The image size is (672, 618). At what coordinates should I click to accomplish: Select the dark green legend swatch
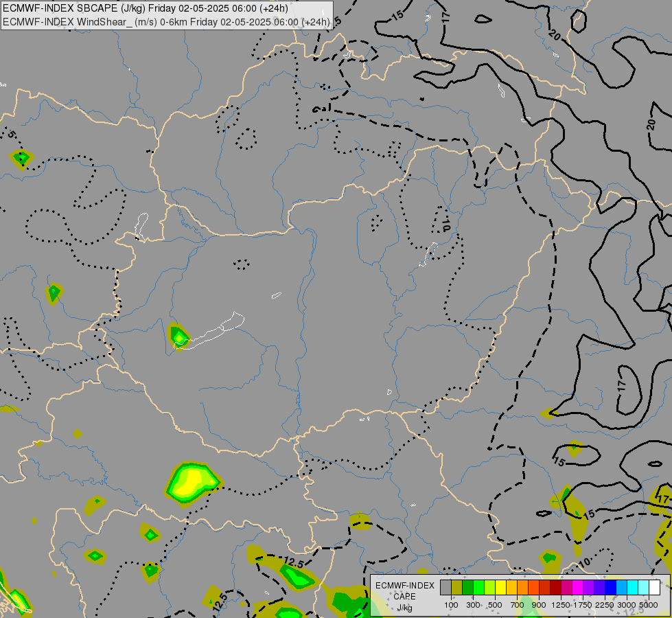point(467,587)
